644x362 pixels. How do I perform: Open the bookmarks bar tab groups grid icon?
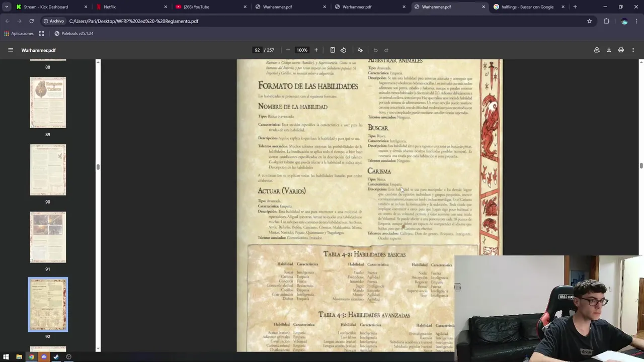point(42,33)
